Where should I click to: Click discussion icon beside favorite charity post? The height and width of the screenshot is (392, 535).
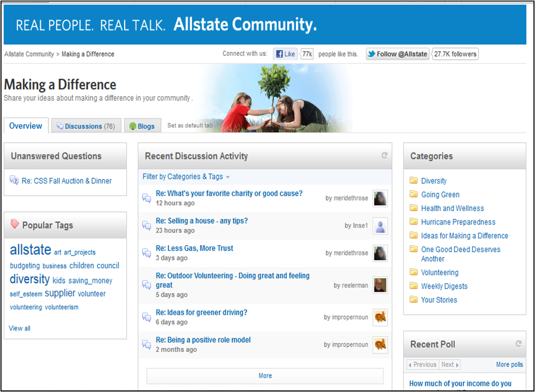147,198
